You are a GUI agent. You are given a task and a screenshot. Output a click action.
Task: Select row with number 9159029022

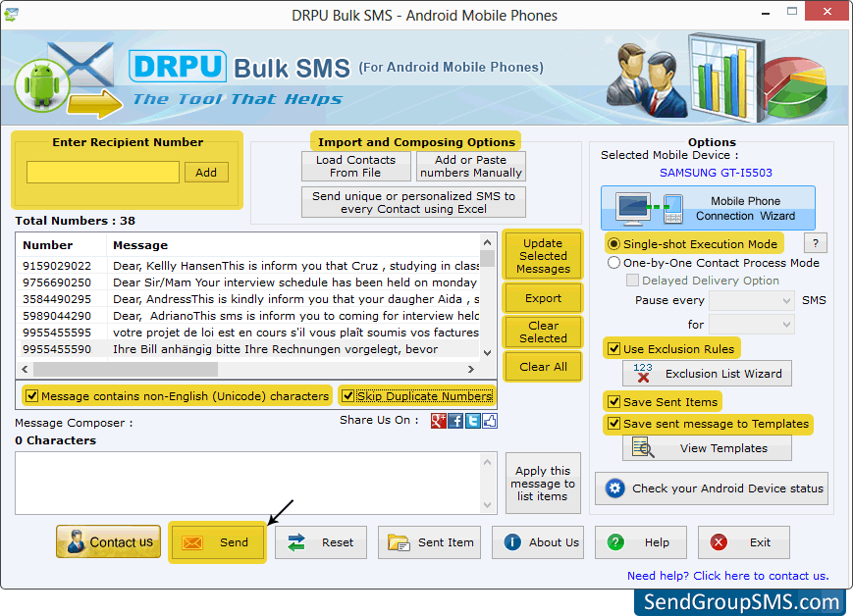[248, 266]
